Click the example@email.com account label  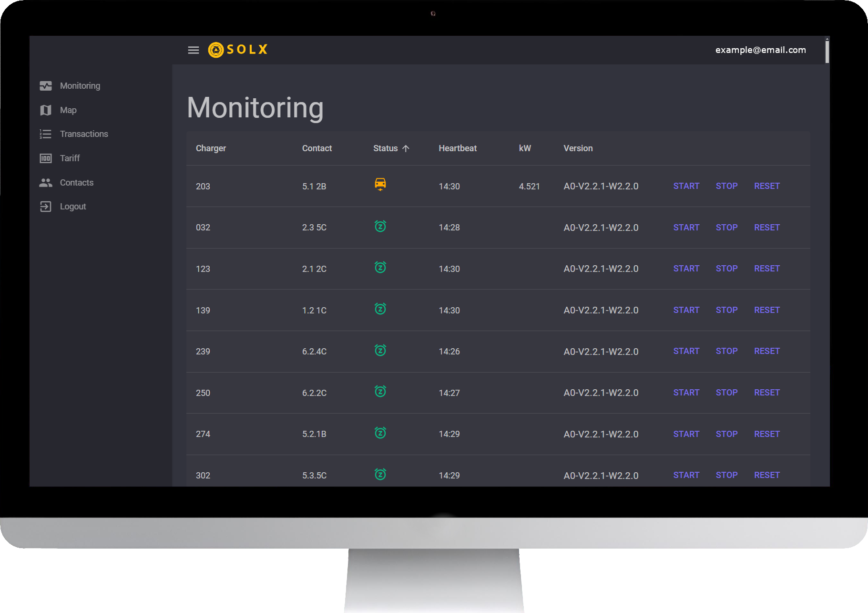[760, 50]
